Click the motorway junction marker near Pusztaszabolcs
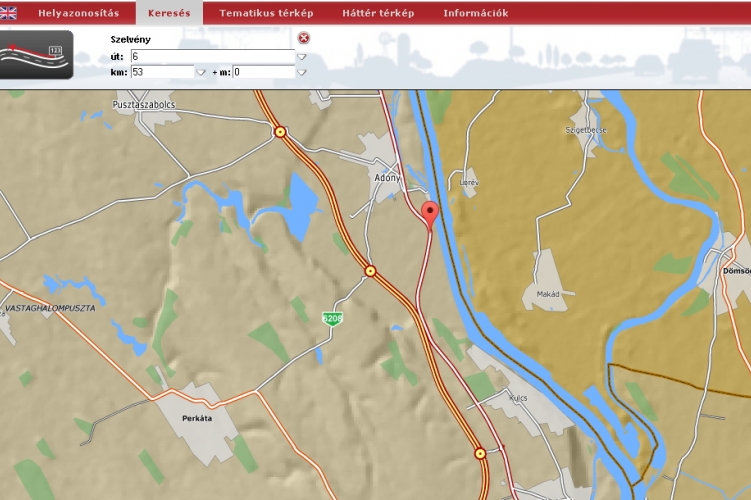 coord(280,131)
